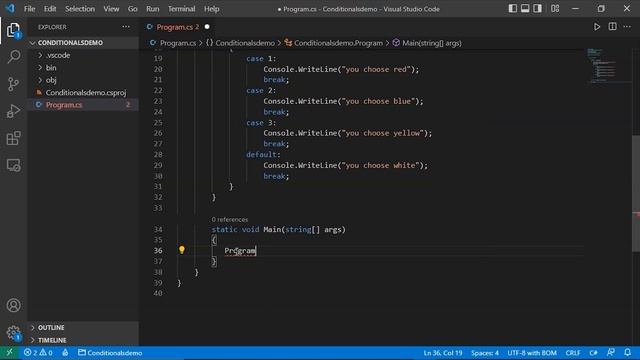Open the View menu
The image size is (640, 360).
pyautogui.click(x=111, y=9)
